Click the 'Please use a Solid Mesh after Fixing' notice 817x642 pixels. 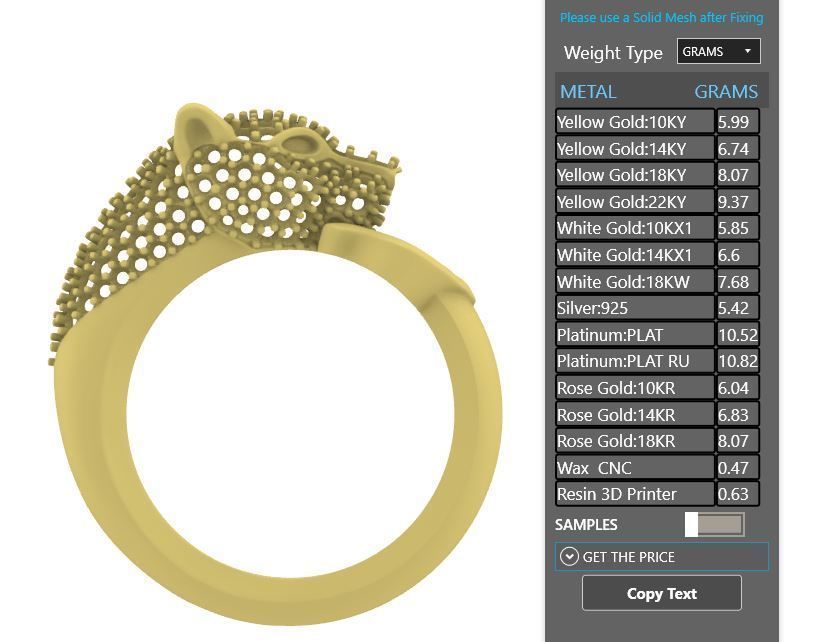661,18
